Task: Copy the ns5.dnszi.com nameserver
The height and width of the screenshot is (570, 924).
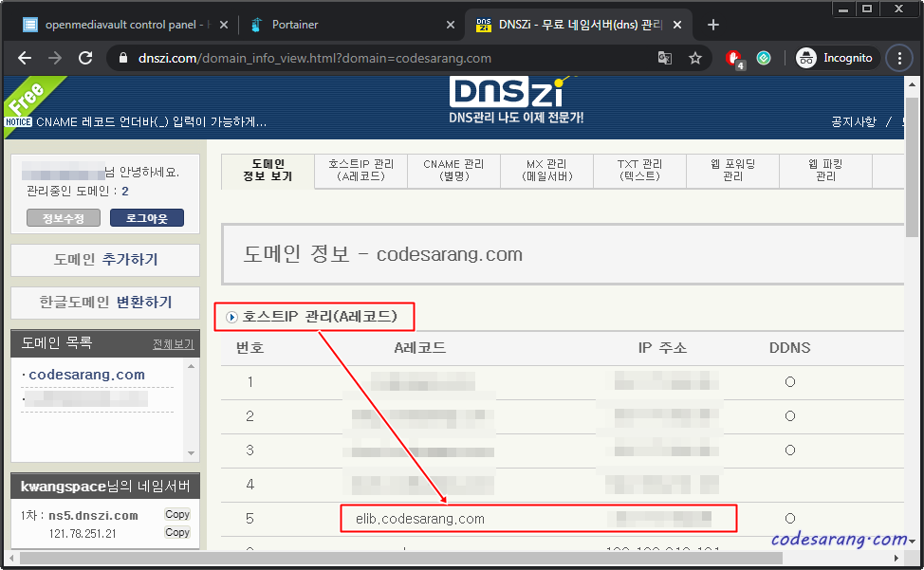Action: tap(177, 514)
